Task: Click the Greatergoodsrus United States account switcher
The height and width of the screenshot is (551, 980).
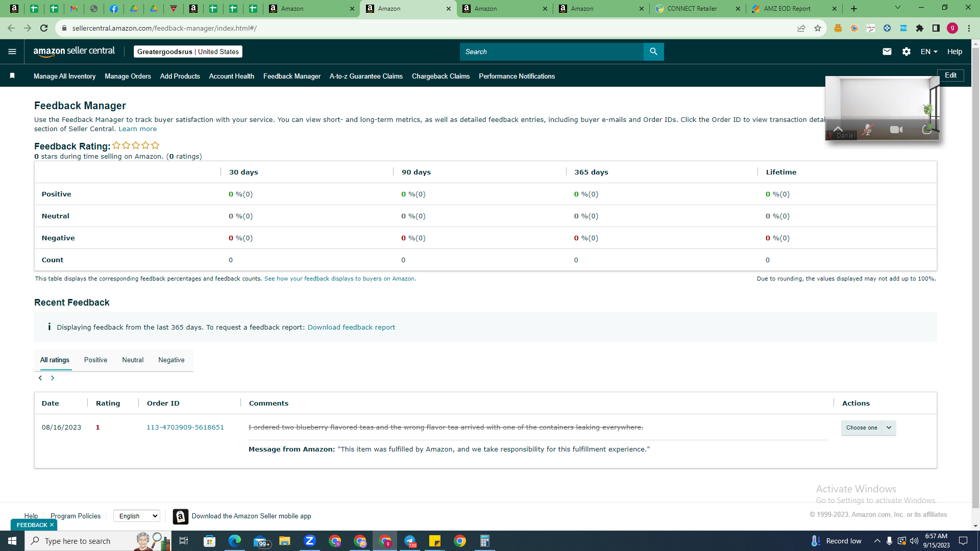Action: coord(188,52)
